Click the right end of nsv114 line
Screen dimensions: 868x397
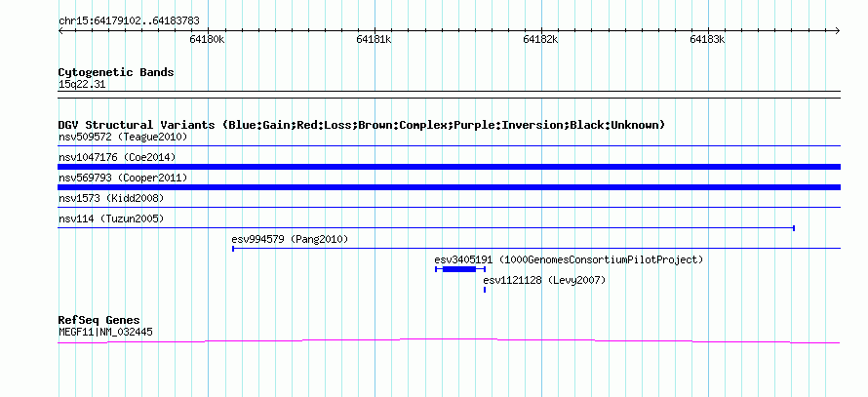795,228
